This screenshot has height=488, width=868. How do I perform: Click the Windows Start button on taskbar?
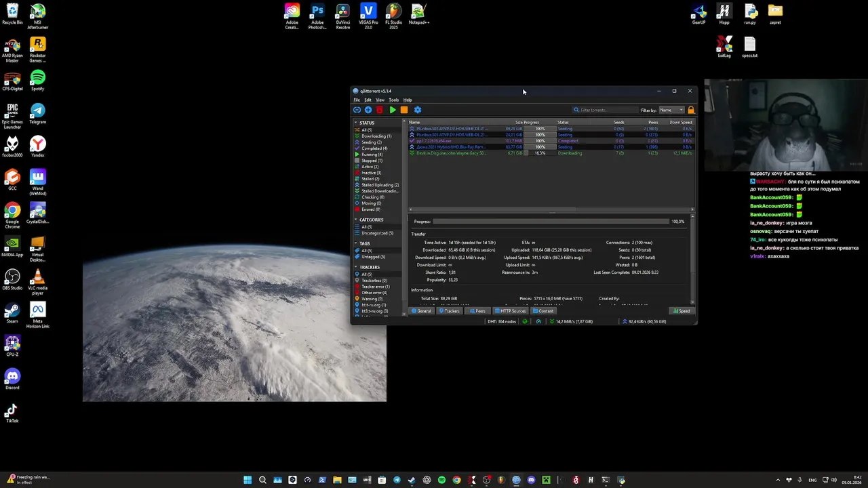pos(248,480)
